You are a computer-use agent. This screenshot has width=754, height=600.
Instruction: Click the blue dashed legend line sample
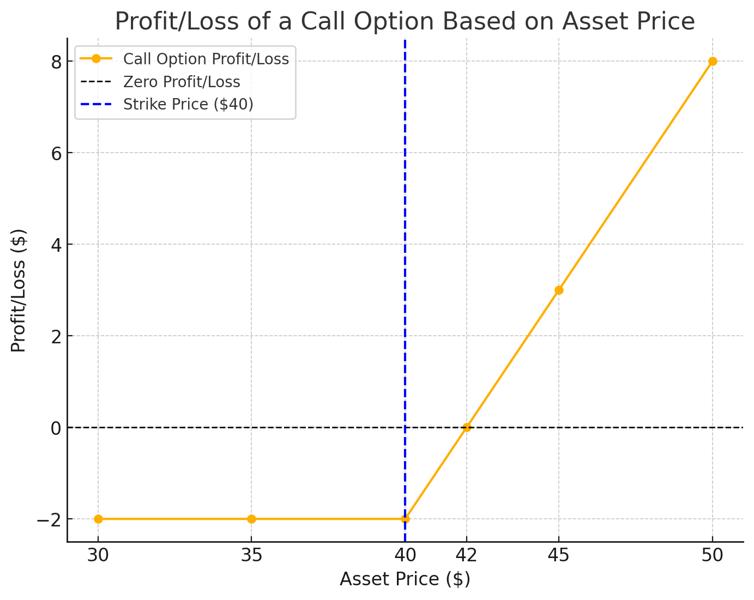point(96,103)
